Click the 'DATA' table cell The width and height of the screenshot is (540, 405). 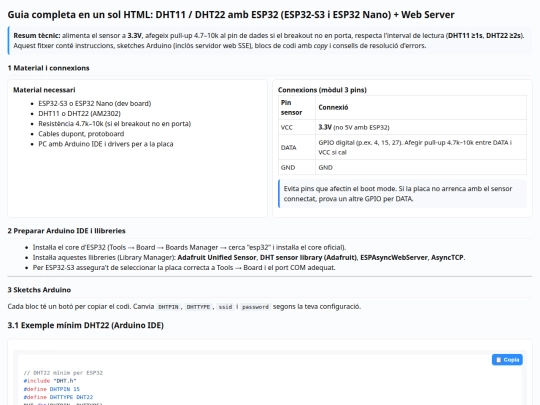pyautogui.click(x=297, y=147)
